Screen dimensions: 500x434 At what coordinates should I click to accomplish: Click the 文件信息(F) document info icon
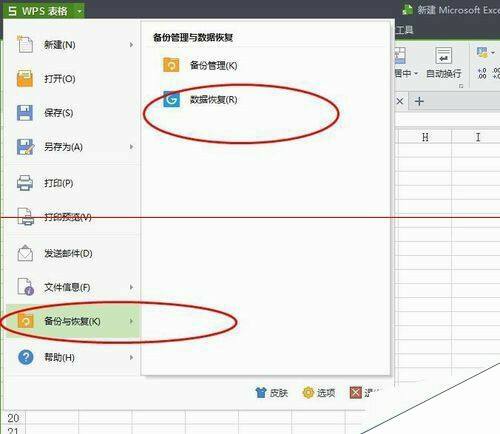coord(25,287)
